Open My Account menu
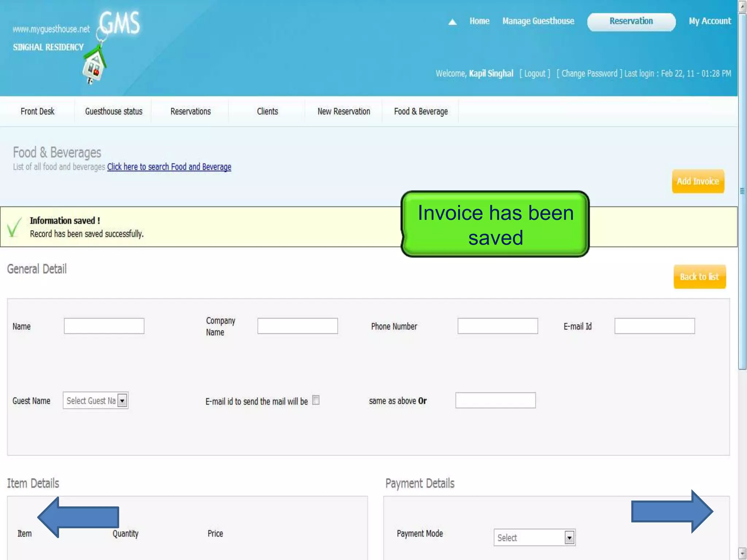This screenshot has width=747, height=560. point(709,21)
